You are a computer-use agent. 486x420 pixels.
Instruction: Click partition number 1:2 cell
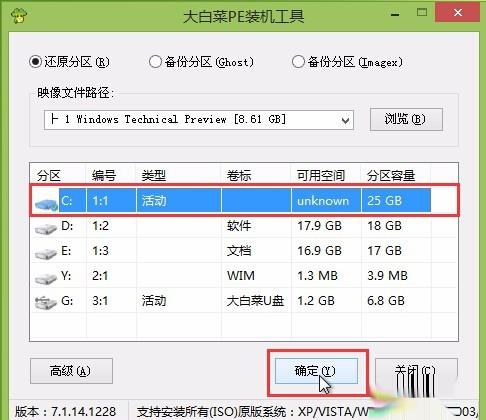pyautogui.click(x=100, y=226)
